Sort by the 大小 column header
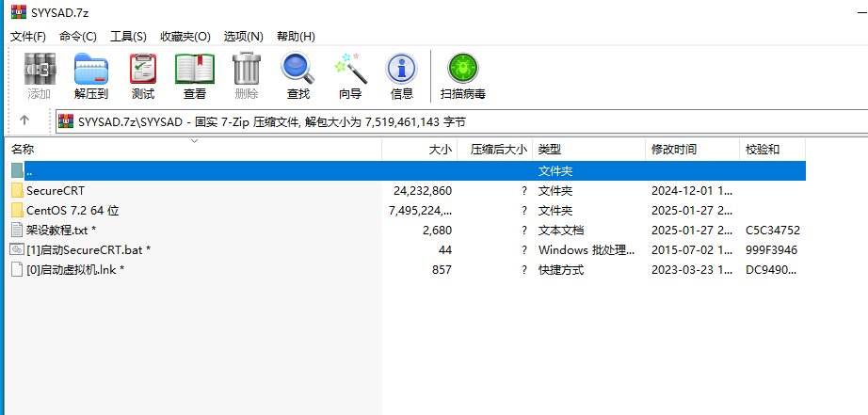868x415 pixels. [420, 150]
